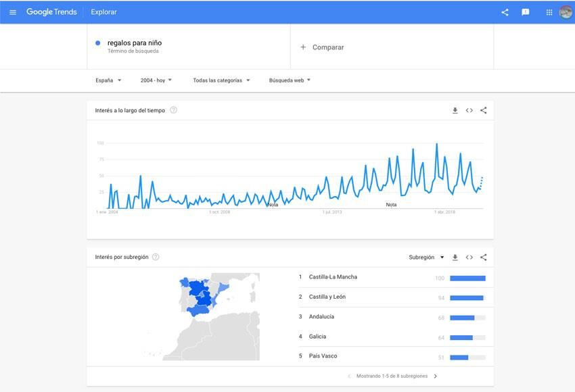Open the Búsqueda web dropdown
Viewport: 575px width, 392px height.
[290, 80]
